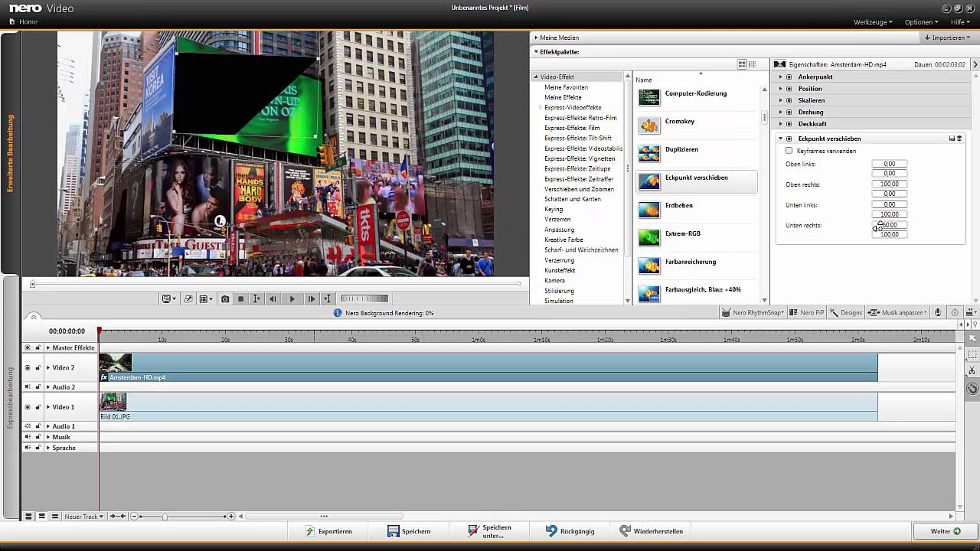Open the Werkzeuge menu
The height and width of the screenshot is (551, 980).
click(x=873, y=22)
